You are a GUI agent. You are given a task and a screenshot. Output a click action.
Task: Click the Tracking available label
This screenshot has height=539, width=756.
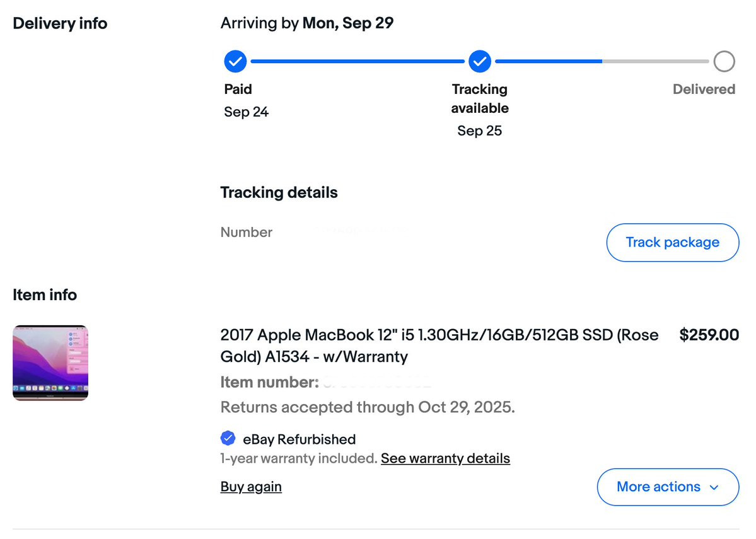coord(480,98)
